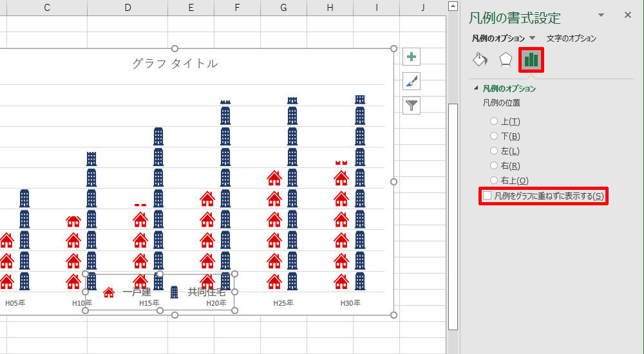Choose the 右上(O) legend position
This screenshot has width=644, height=354.
click(x=494, y=180)
